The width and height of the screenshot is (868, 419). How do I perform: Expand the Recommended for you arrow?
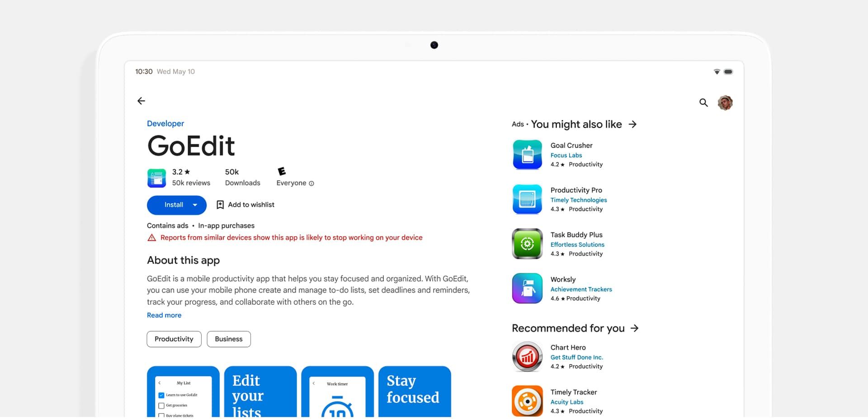tap(635, 329)
